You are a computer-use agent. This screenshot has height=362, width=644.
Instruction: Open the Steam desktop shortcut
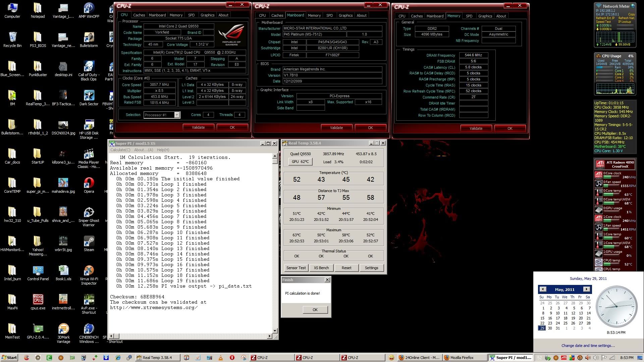point(89,244)
